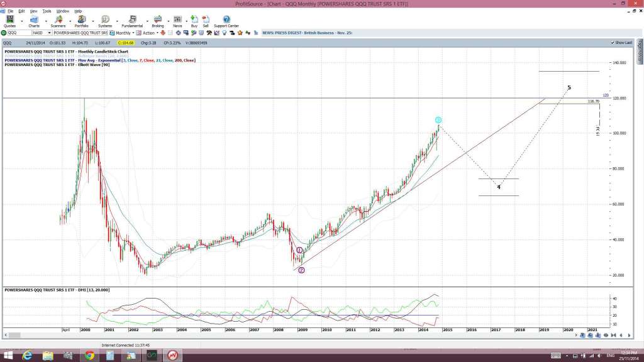
Task: Open the Fundamental tool
Action: click(132, 21)
